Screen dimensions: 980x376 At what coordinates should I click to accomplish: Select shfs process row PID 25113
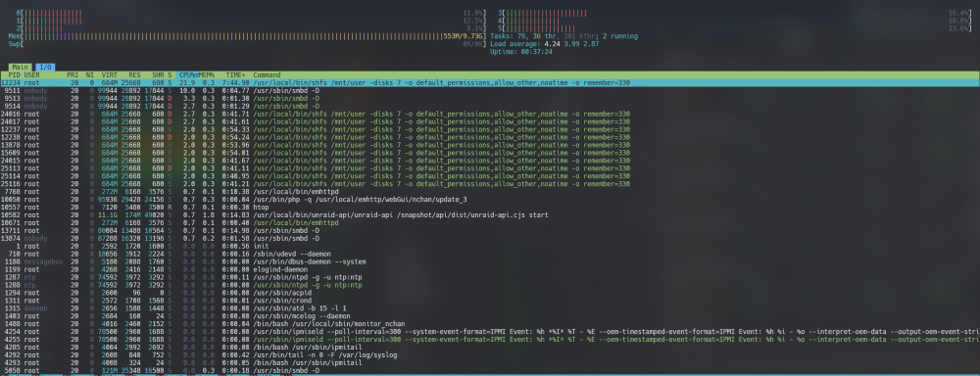pyautogui.click(x=490, y=168)
